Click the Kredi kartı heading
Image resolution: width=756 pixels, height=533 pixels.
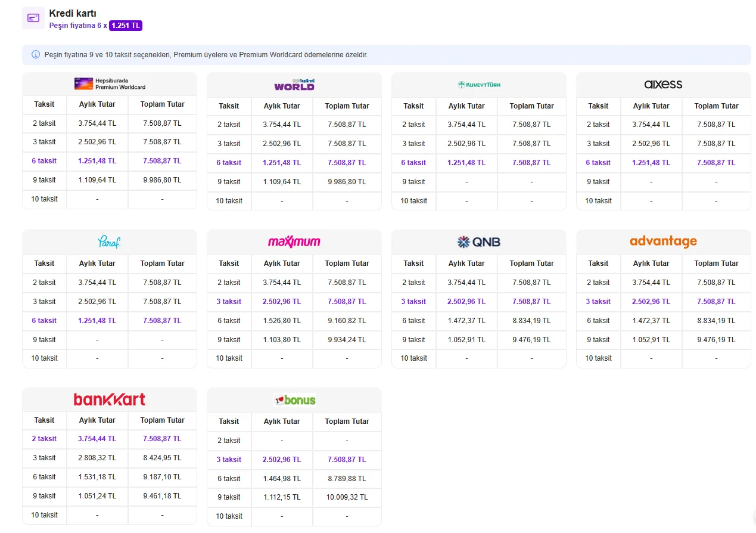pos(73,13)
